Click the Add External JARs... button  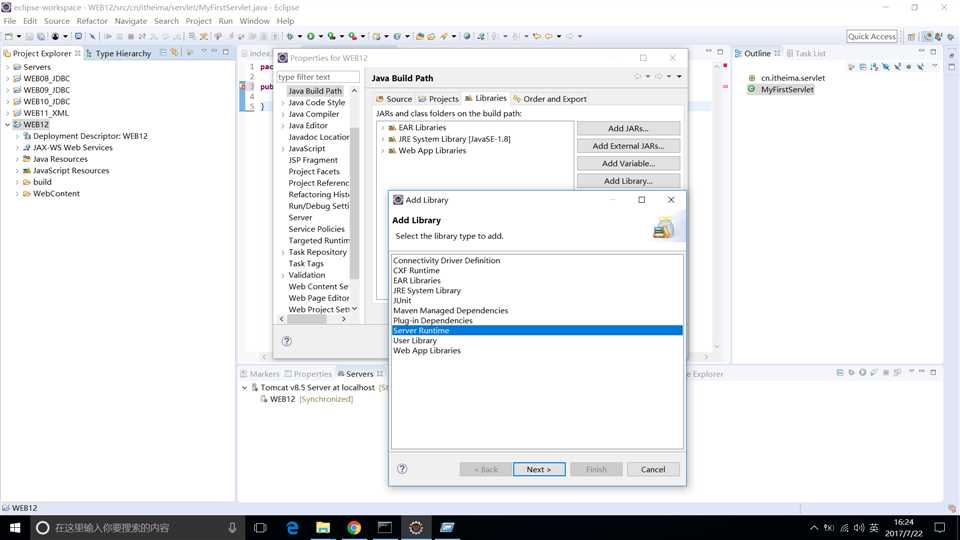click(628, 146)
